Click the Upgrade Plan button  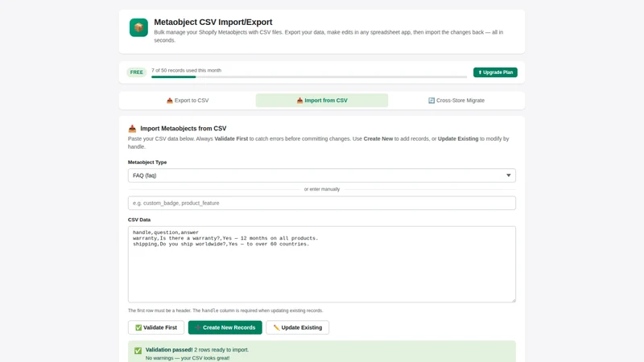(495, 72)
